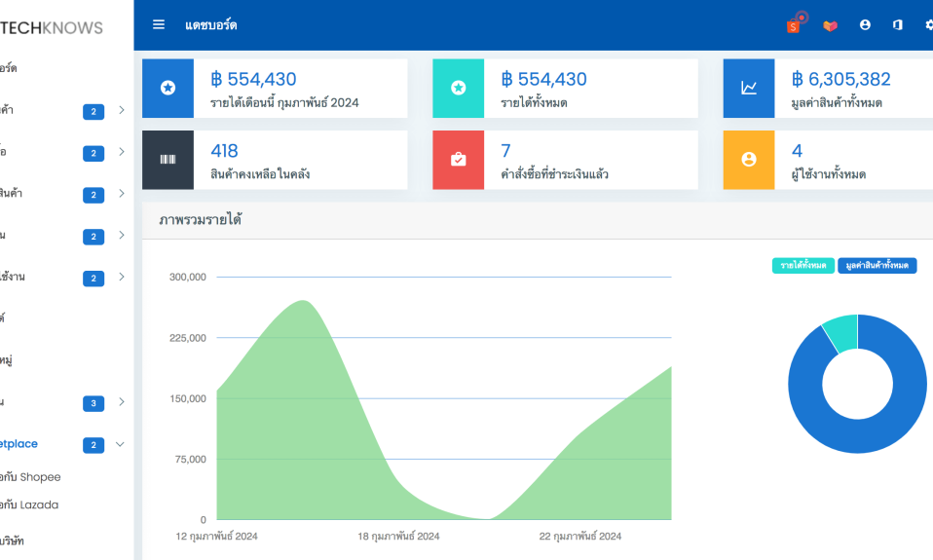Click the Office logo icon in header
Screen dimensions: 933x560
(897, 24)
